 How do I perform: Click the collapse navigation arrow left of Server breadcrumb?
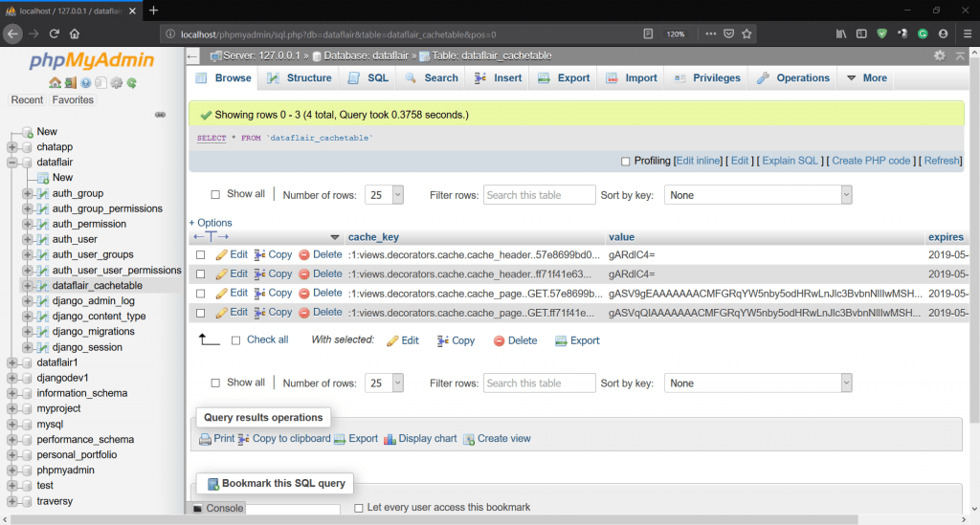click(192, 56)
